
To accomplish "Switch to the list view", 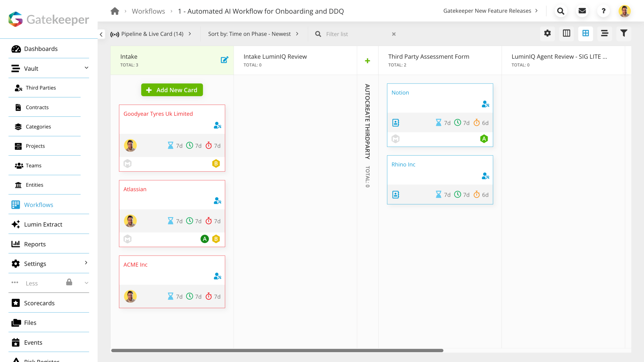I will tap(604, 33).
